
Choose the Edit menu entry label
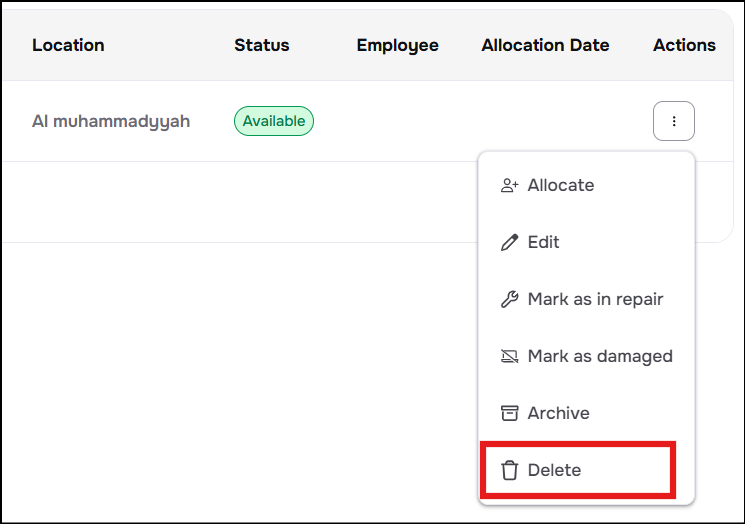[x=543, y=242]
